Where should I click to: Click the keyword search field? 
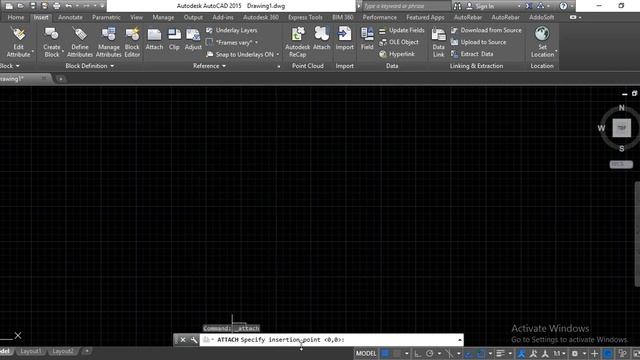pos(407,6)
